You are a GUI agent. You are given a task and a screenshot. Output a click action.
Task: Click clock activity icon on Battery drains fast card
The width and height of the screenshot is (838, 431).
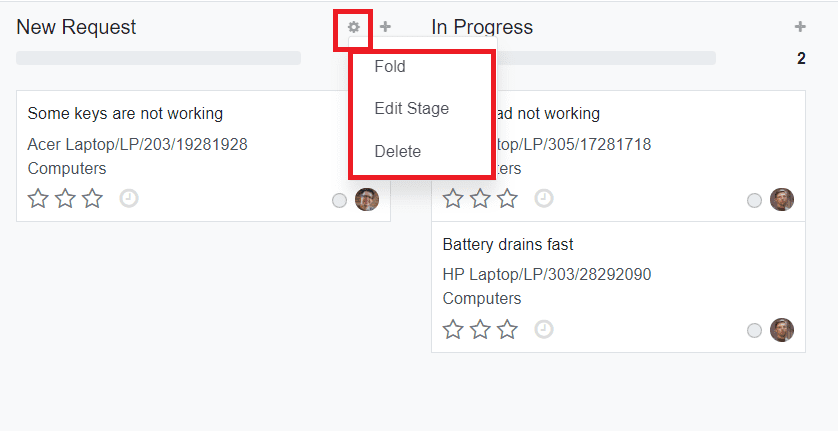pyautogui.click(x=544, y=329)
